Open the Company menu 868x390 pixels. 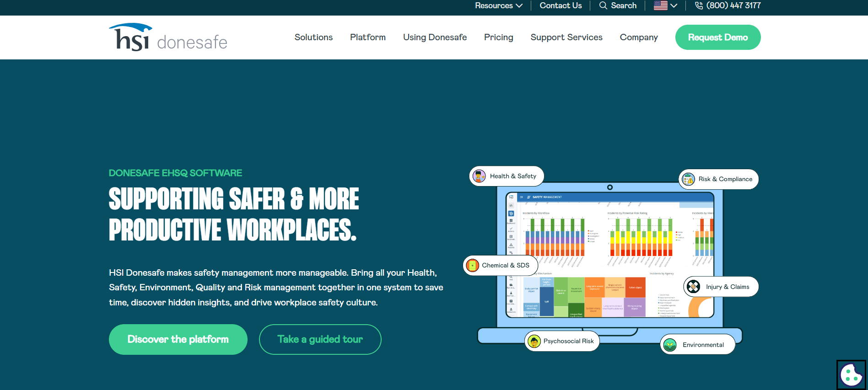click(639, 37)
